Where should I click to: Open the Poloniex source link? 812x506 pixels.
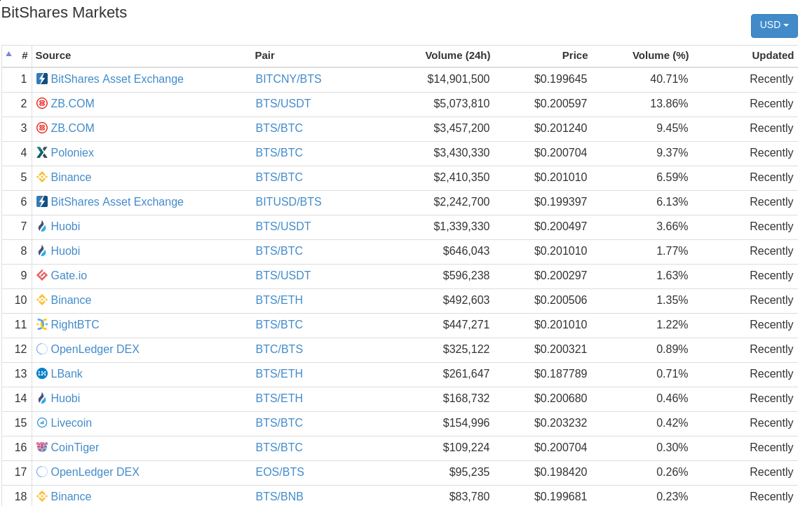pos(72,152)
